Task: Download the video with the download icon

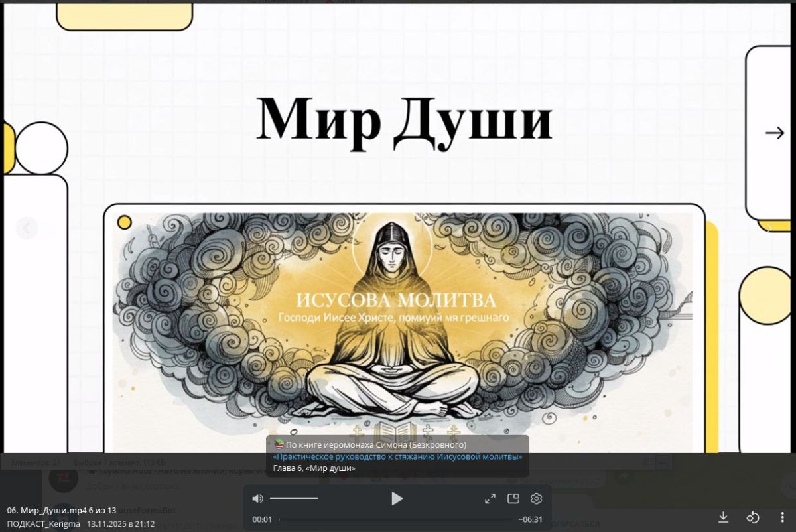Action: pyautogui.click(x=724, y=517)
